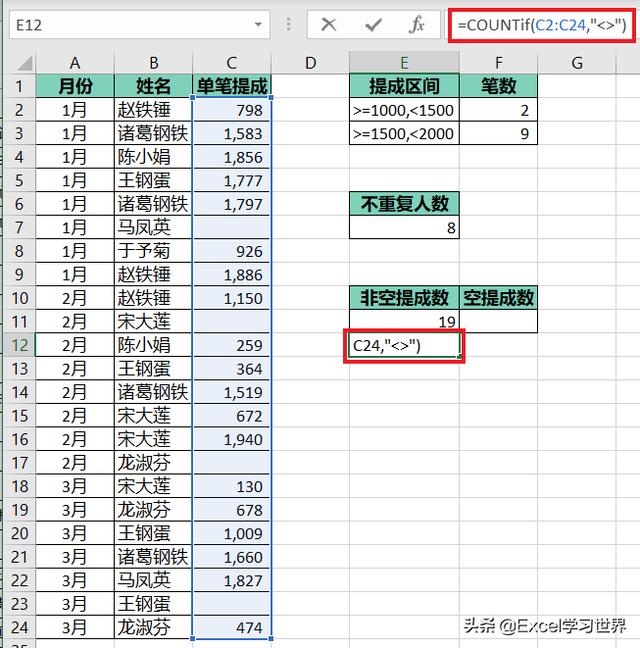Click the cell with value 1,150

point(231,298)
